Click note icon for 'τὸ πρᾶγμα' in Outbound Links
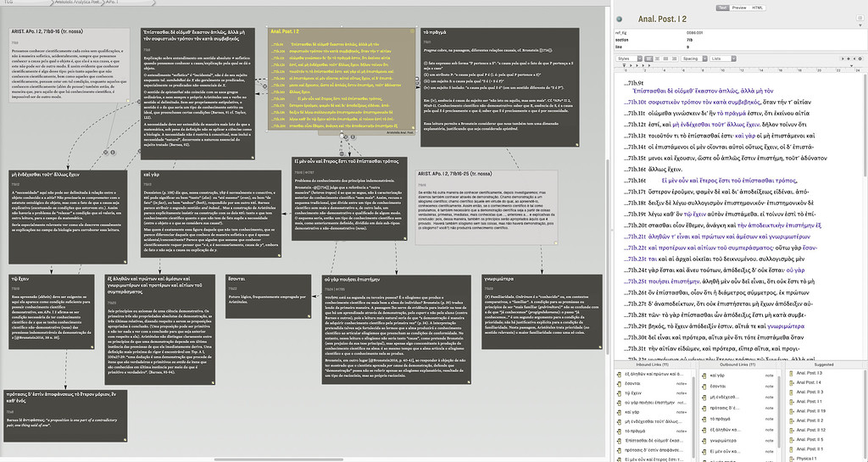Viewport: 868px width, 462px height. pos(703,419)
